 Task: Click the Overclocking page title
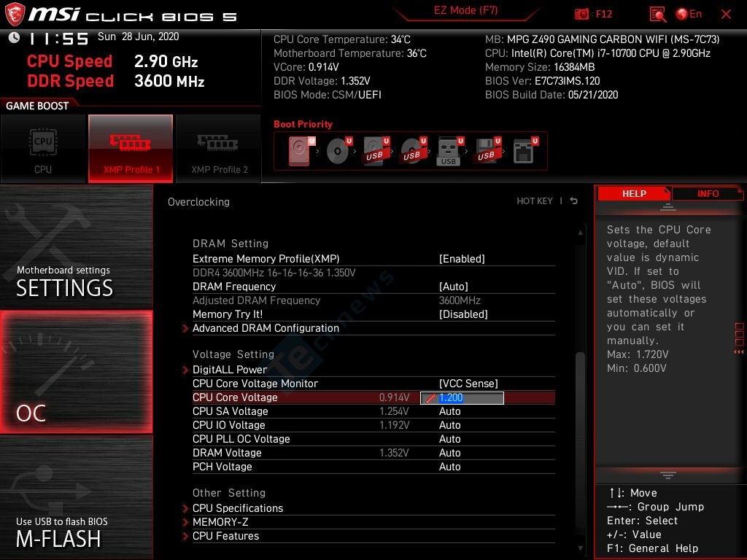(x=198, y=202)
